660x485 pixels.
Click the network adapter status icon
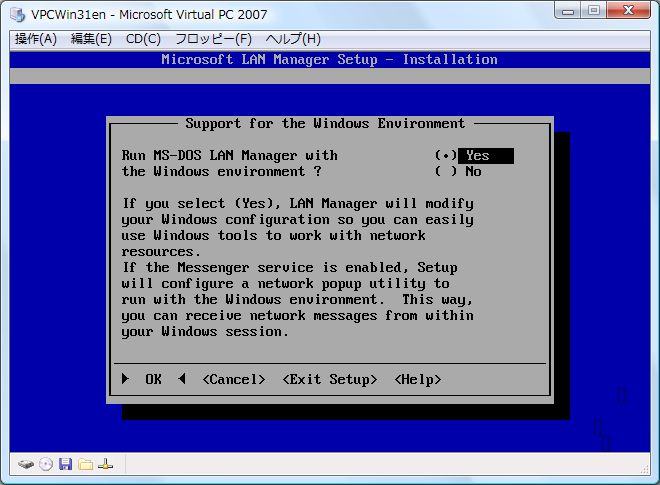(x=106, y=465)
